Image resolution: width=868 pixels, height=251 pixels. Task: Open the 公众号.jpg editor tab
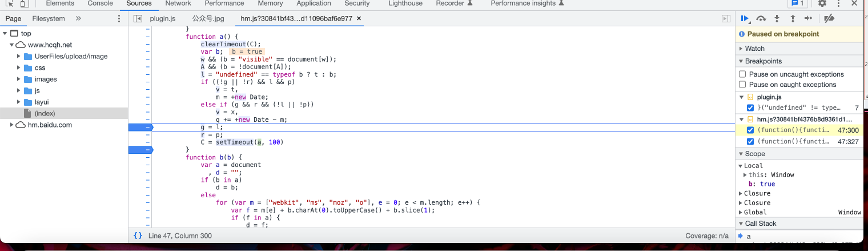208,18
